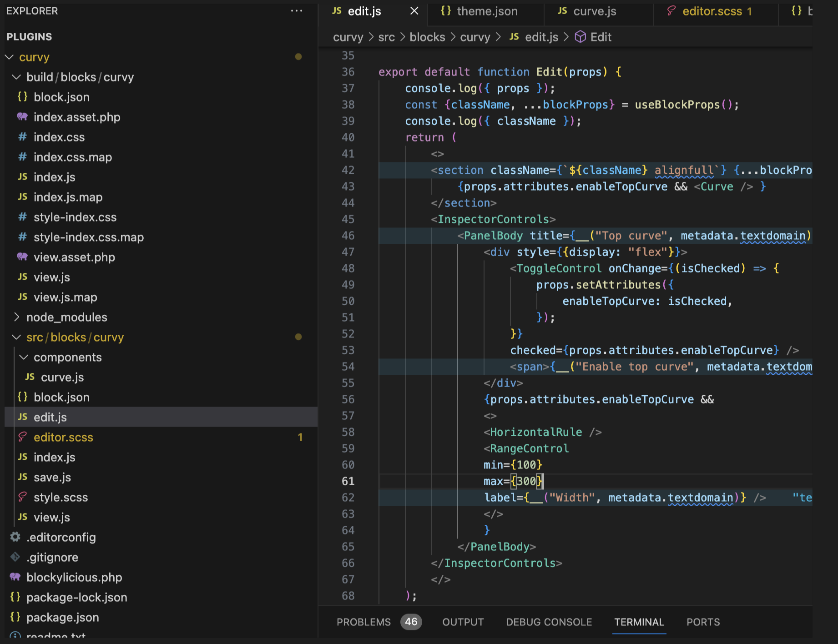
Task: Open .gitignore file
Action: pos(161,557)
